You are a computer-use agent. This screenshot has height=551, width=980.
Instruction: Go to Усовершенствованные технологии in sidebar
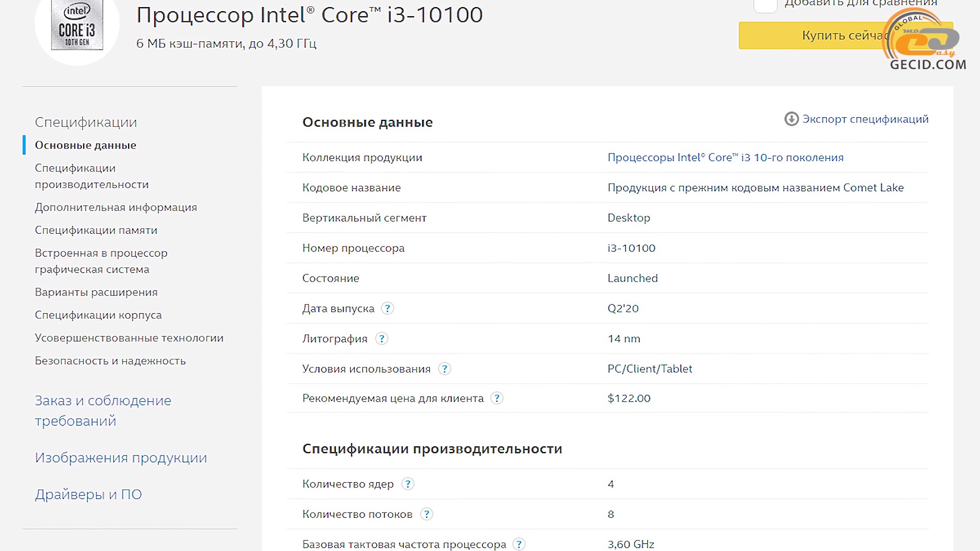pos(129,338)
